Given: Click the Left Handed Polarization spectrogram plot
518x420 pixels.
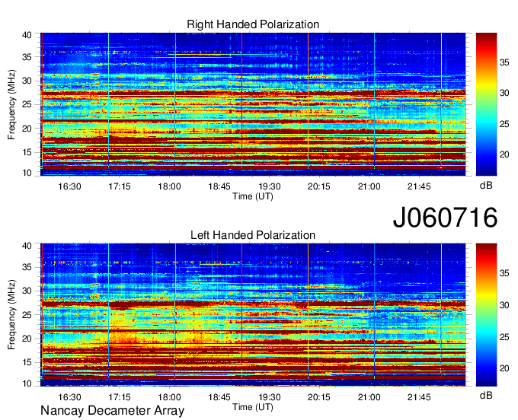Looking at the screenshot, I should 253,315.
